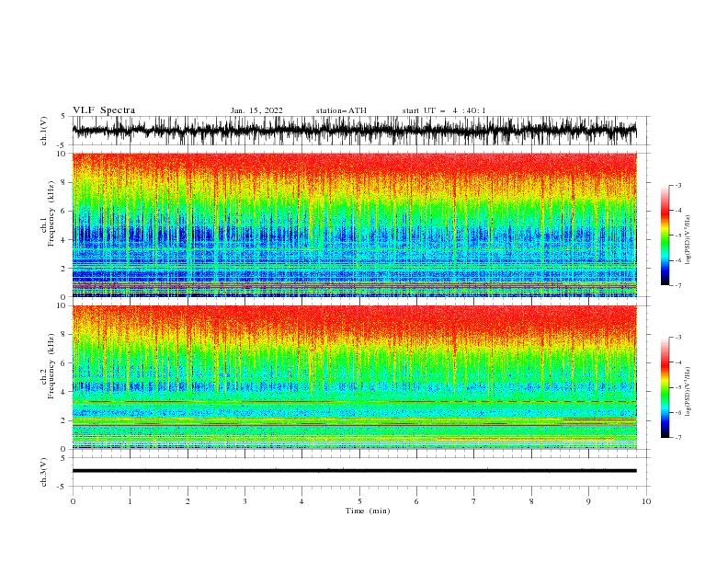Click time axis tick label "0"
Screen dimensions: 728x563
coord(73,501)
